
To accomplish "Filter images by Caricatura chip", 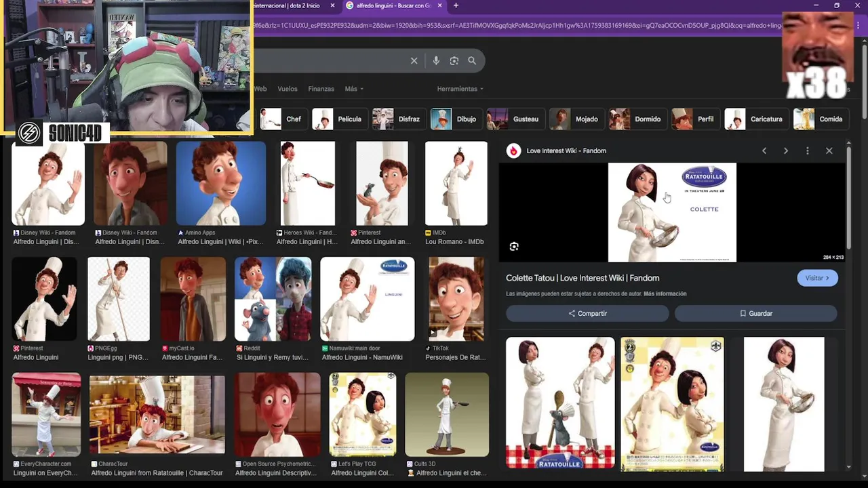I will (757, 119).
